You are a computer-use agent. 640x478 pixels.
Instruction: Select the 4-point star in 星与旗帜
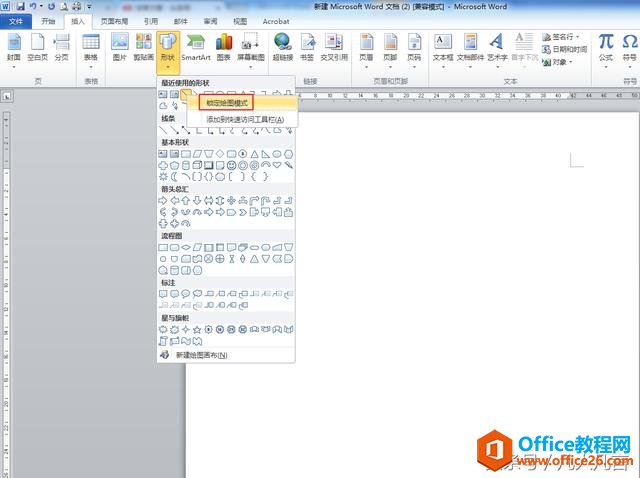[x=186, y=329]
